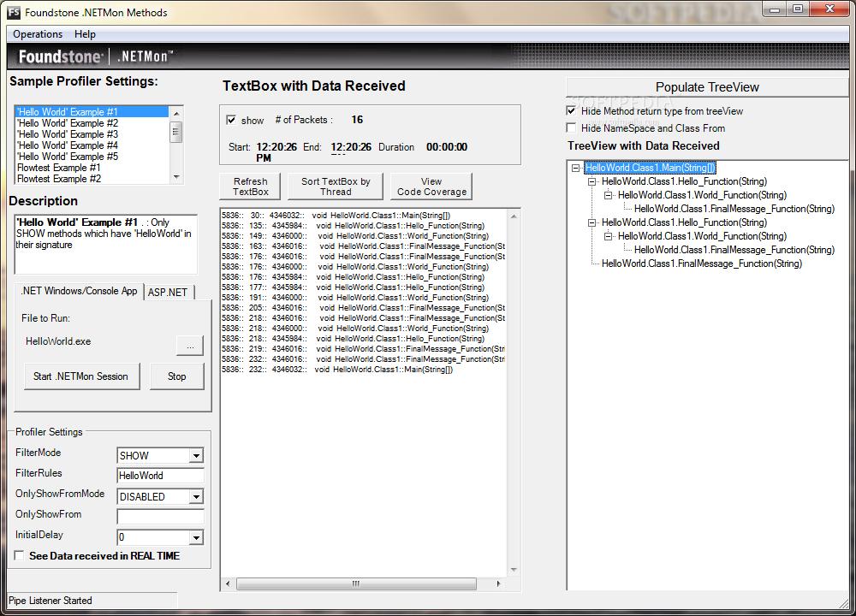This screenshot has height=616, width=856.
Task: Click last log line 232 Main(String[])
Action: (337, 370)
